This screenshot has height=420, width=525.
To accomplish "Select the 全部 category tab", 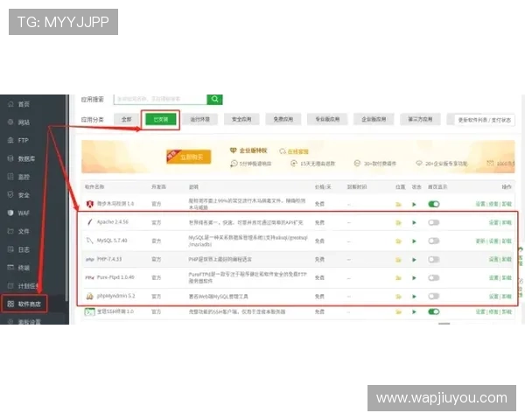I will 126,119.
